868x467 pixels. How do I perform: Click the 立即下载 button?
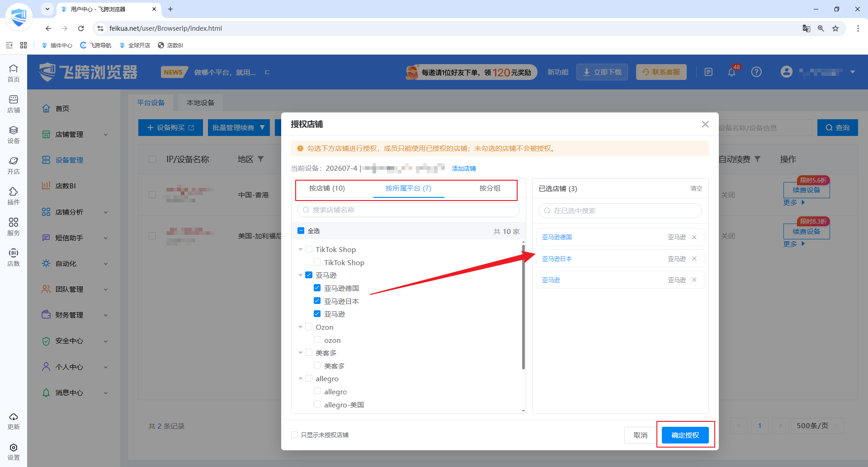pyautogui.click(x=602, y=72)
